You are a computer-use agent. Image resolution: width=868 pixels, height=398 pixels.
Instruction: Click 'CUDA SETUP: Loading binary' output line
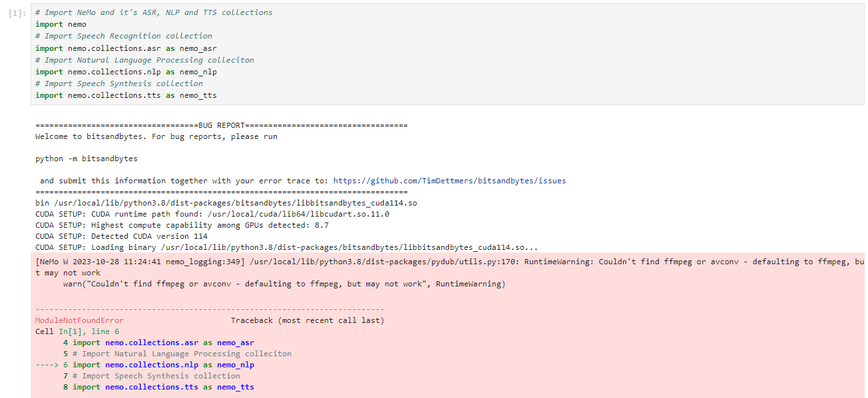287,247
